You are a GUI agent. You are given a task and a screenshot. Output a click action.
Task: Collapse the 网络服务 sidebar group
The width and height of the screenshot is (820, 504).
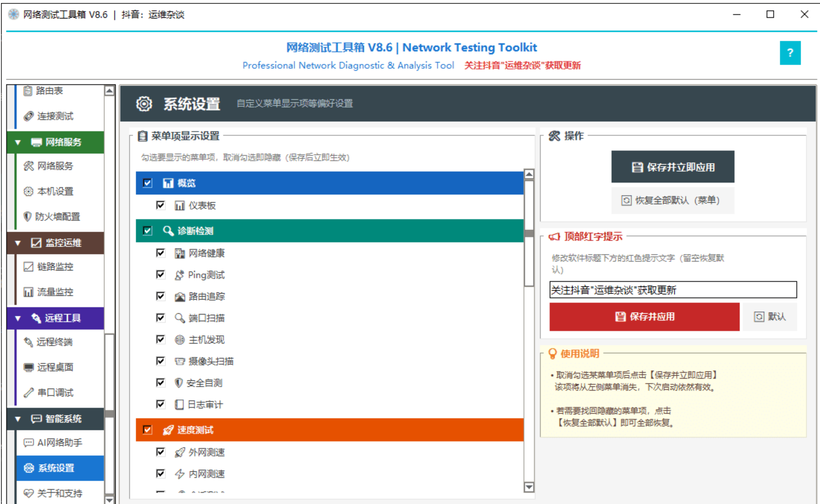point(18,143)
